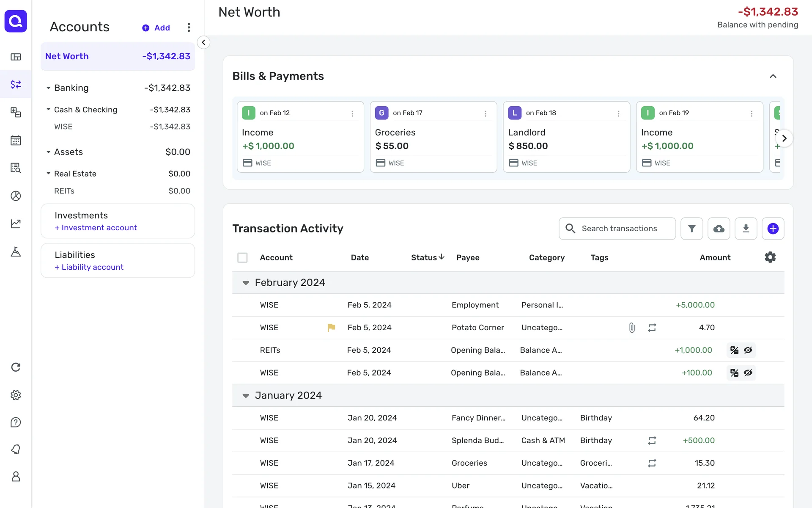Collapse the Banking account group
The height and width of the screenshot is (508, 812).
pos(48,88)
